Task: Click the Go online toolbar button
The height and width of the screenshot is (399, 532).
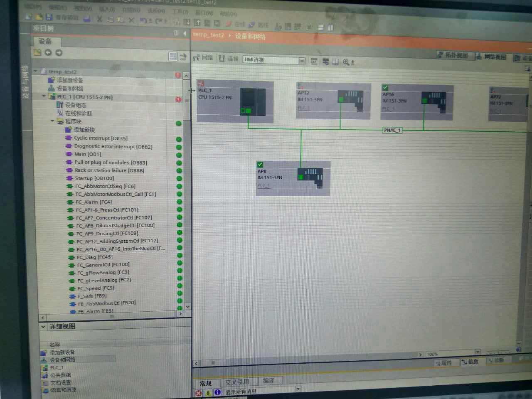Action: point(236,24)
